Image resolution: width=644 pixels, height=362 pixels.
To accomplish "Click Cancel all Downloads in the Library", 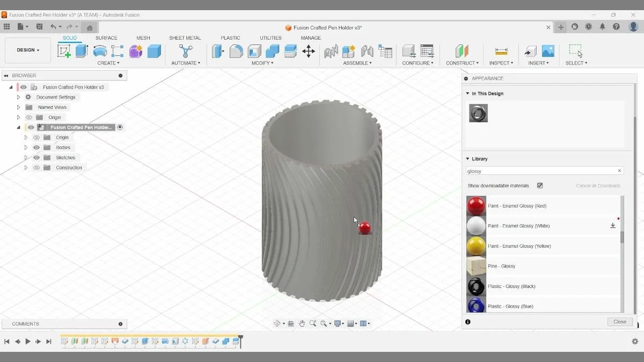I will click(x=598, y=185).
